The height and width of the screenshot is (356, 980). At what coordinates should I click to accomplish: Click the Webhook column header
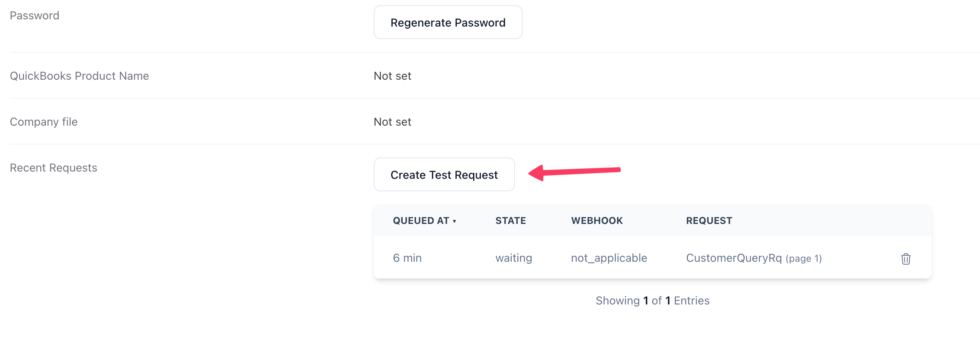[x=597, y=221]
